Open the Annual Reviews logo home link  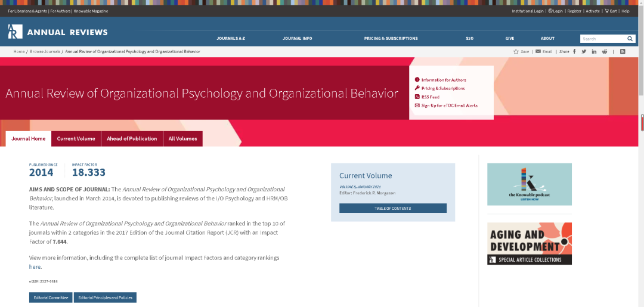pos(58,32)
